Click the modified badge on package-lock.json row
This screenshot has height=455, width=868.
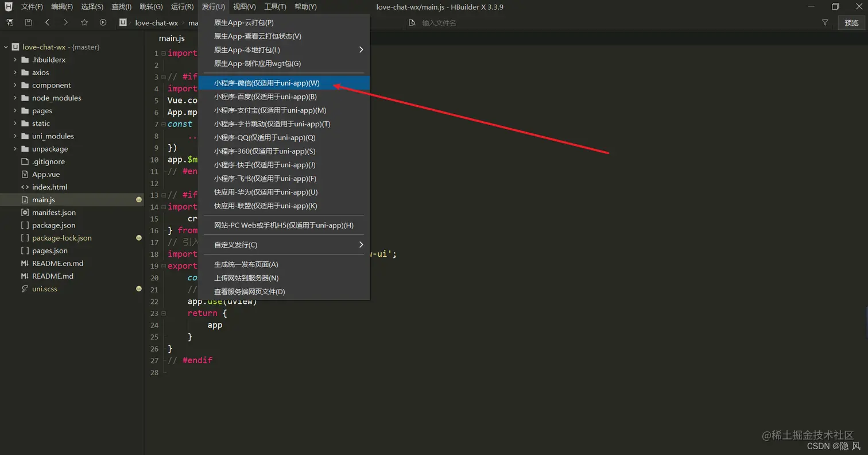click(139, 238)
